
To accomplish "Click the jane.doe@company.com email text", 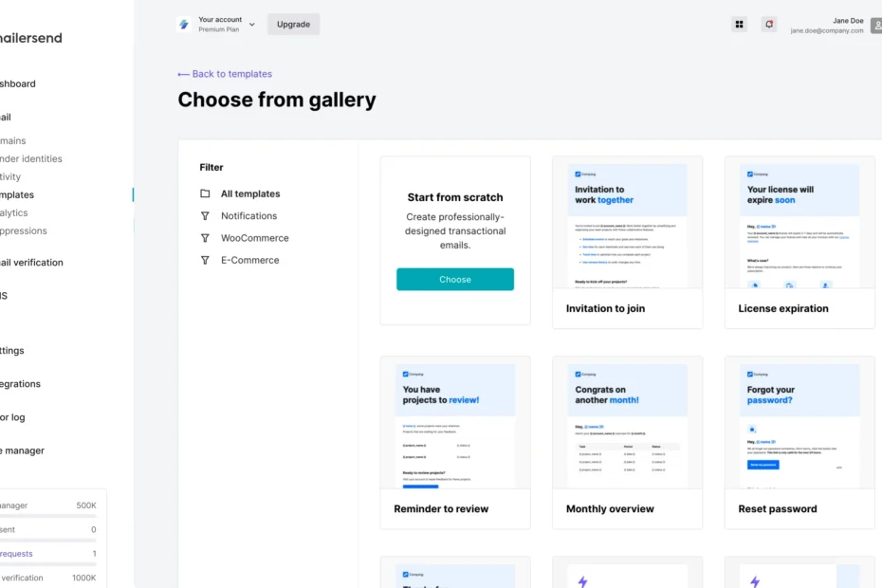I will pyautogui.click(x=827, y=31).
